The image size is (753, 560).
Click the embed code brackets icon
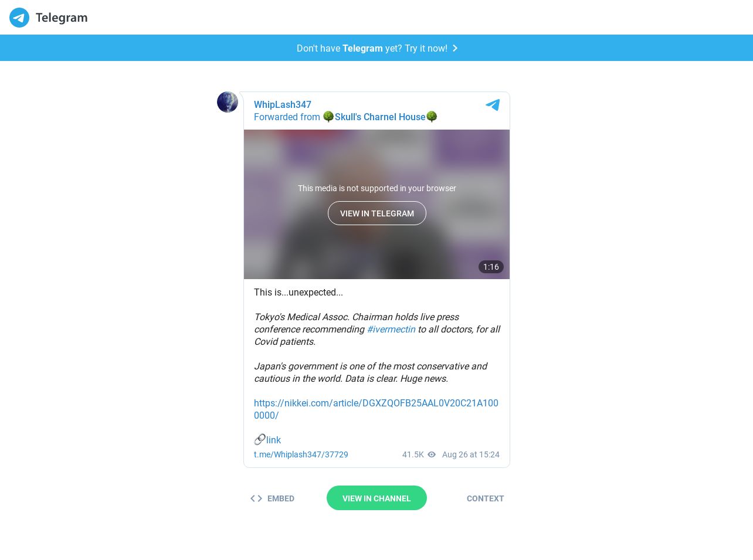pyautogui.click(x=256, y=498)
